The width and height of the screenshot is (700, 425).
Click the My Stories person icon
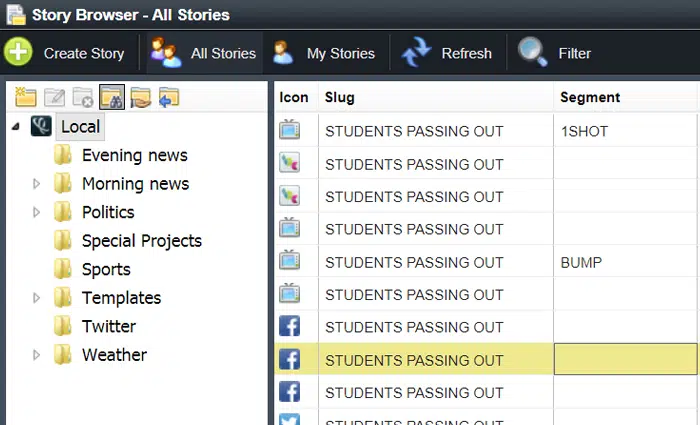click(283, 52)
